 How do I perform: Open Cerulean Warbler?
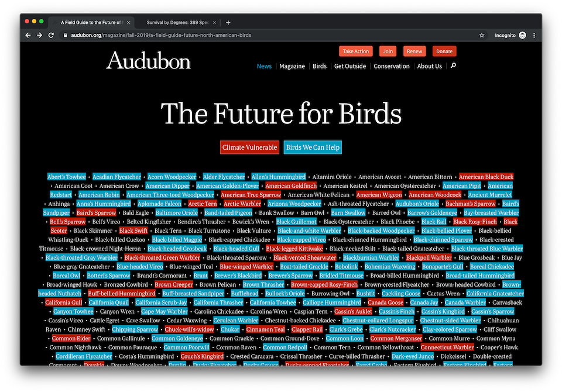[x=235, y=320]
